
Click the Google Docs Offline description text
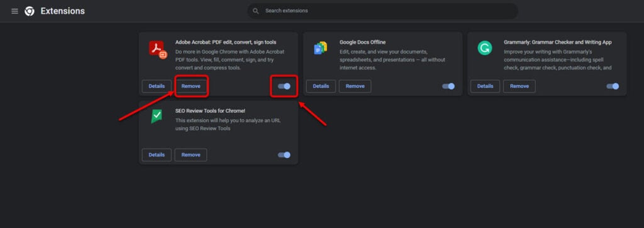pyautogui.click(x=392, y=60)
